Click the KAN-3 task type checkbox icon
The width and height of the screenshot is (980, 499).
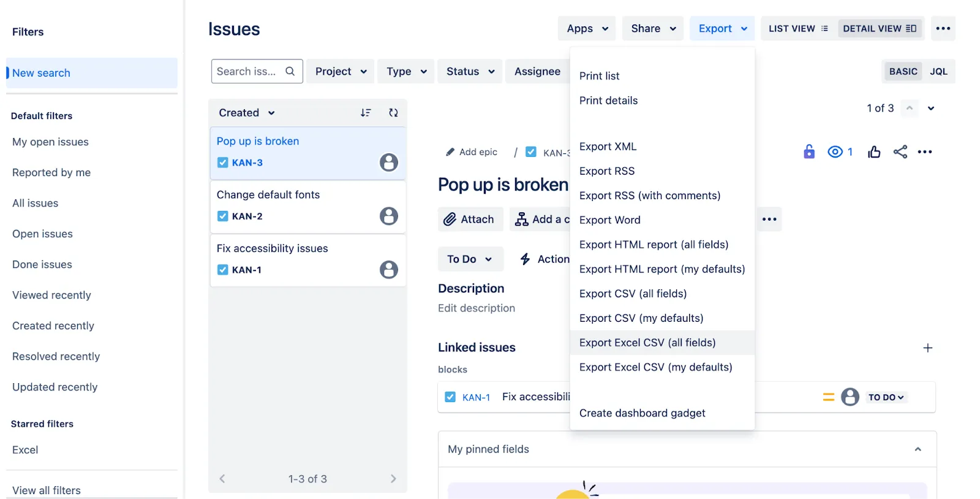223,162
